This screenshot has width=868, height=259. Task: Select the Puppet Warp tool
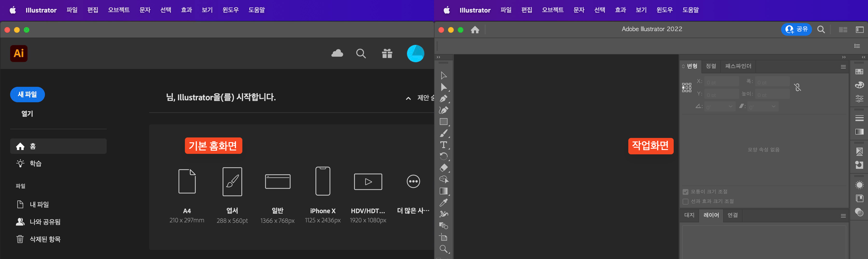tap(443, 214)
